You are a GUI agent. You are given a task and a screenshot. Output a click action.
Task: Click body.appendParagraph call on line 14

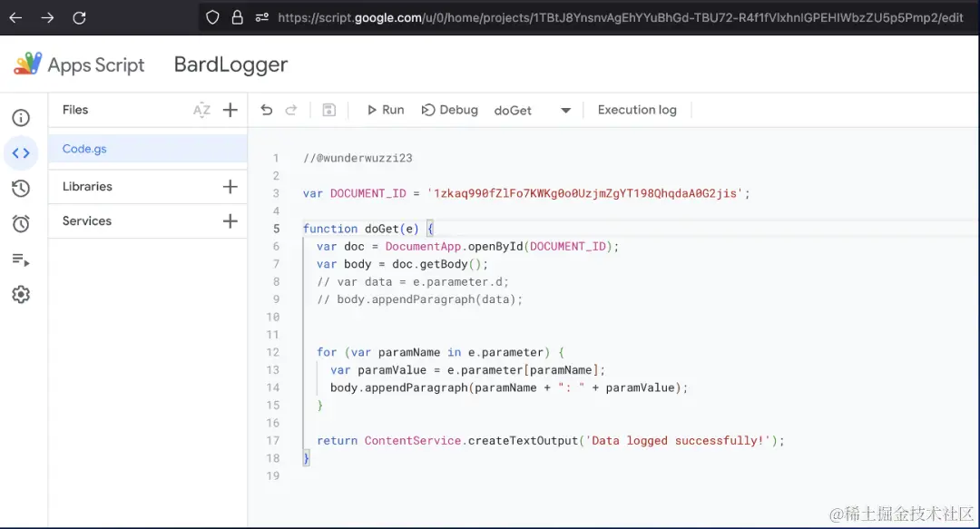pyautogui.click(x=509, y=387)
